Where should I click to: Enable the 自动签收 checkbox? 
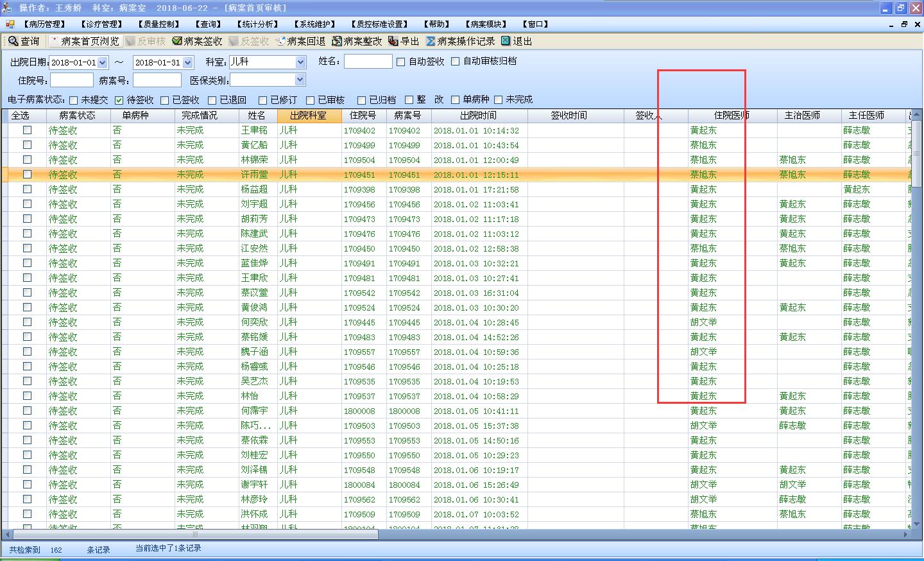[x=401, y=62]
